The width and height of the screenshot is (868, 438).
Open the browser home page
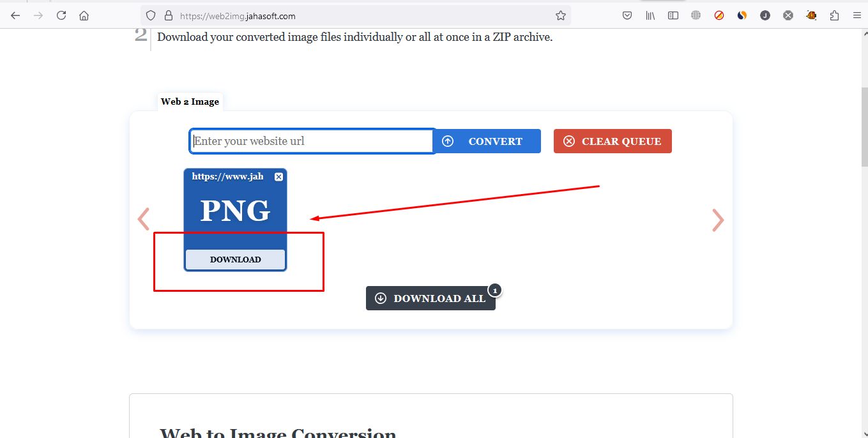(84, 15)
